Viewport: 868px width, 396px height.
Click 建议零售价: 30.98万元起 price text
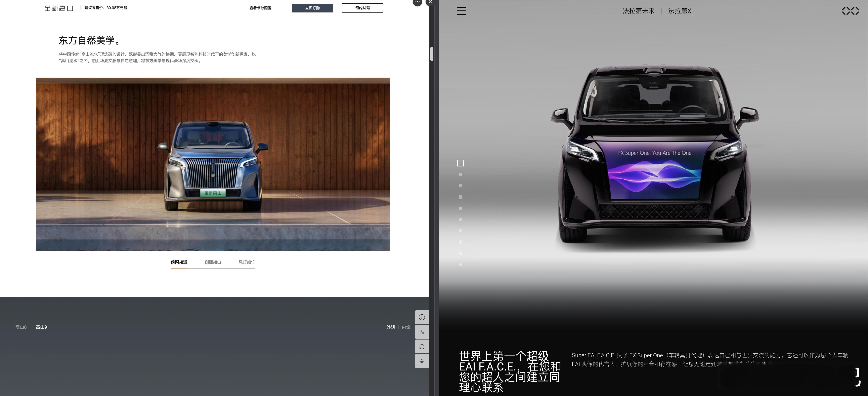(106, 8)
